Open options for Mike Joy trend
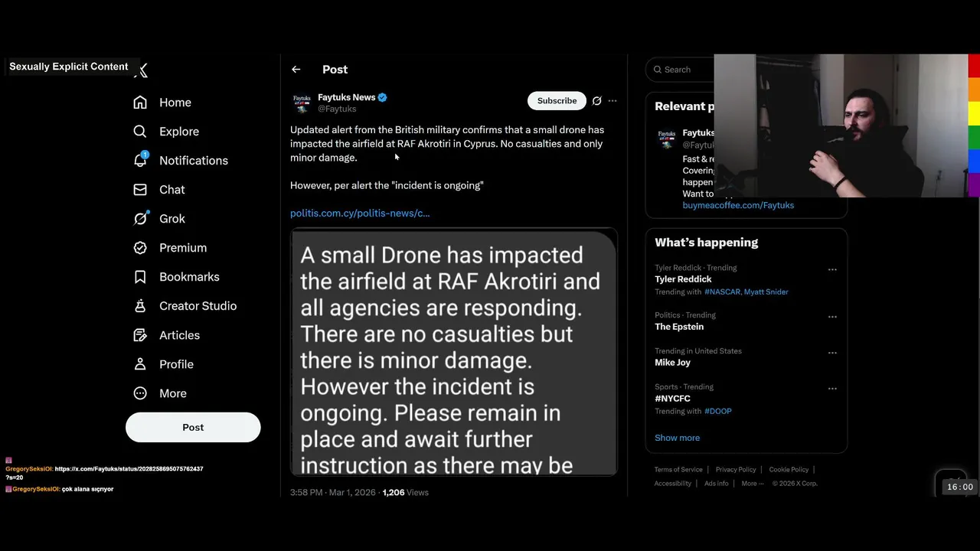 coord(832,353)
